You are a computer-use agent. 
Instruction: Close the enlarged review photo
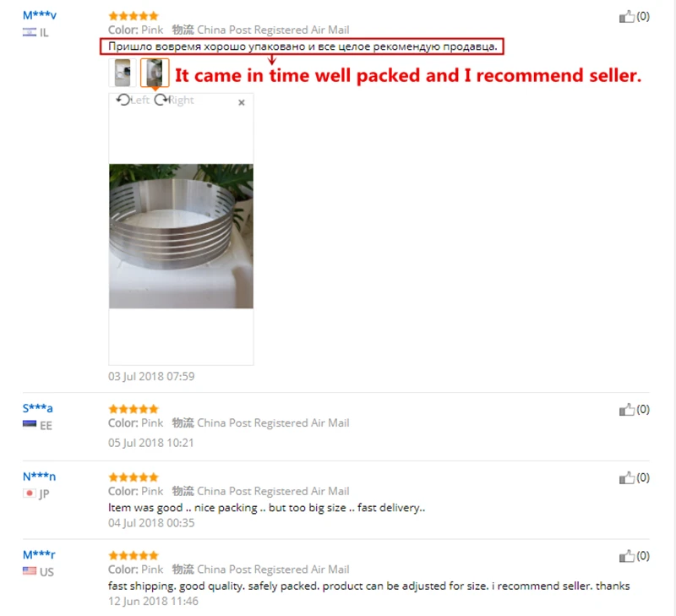pyautogui.click(x=242, y=102)
